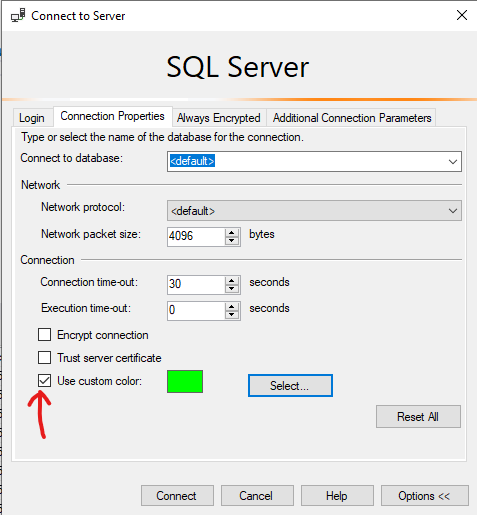Collapse options with Options << button
The image size is (477, 515).
(x=425, y=496)
